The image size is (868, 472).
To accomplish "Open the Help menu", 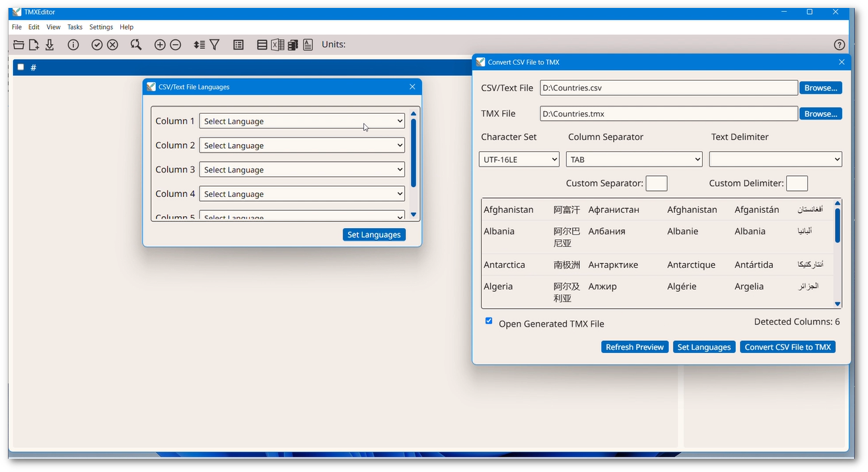I will point(127,27).
